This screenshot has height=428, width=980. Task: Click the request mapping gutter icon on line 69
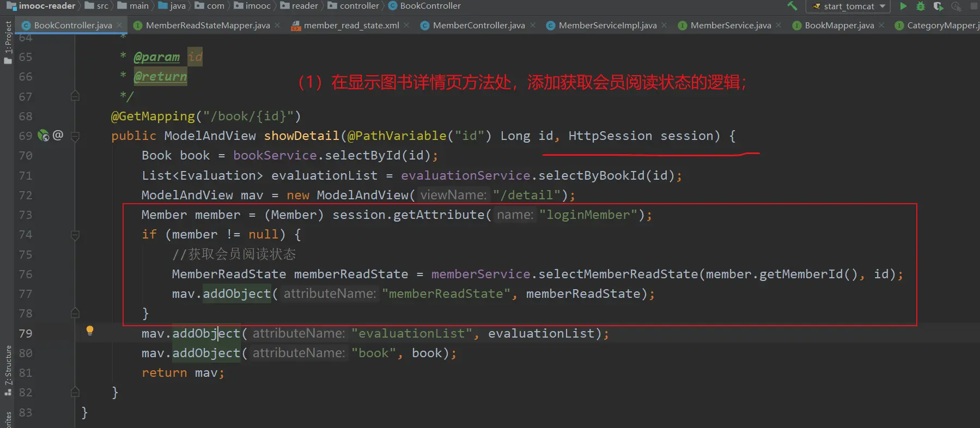pos(43,136)
